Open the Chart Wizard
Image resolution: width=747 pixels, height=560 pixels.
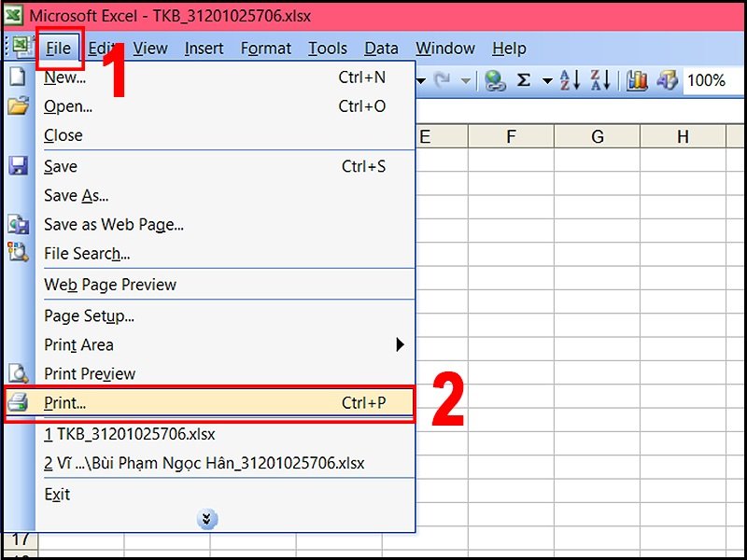tap(637, 79)
